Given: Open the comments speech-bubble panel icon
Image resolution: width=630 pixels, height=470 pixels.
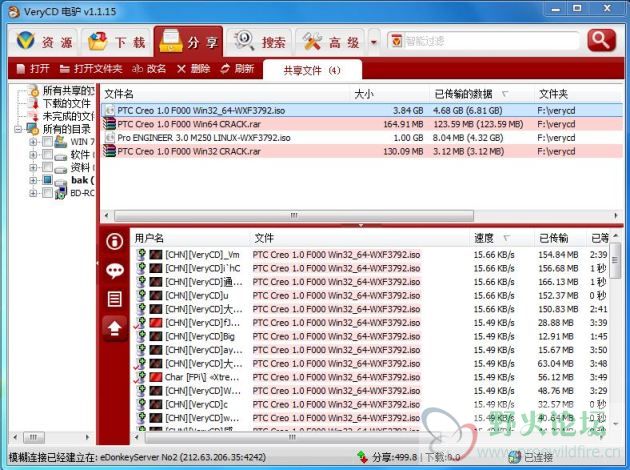Looking at the screenshot, I should (x=115, y=270).
